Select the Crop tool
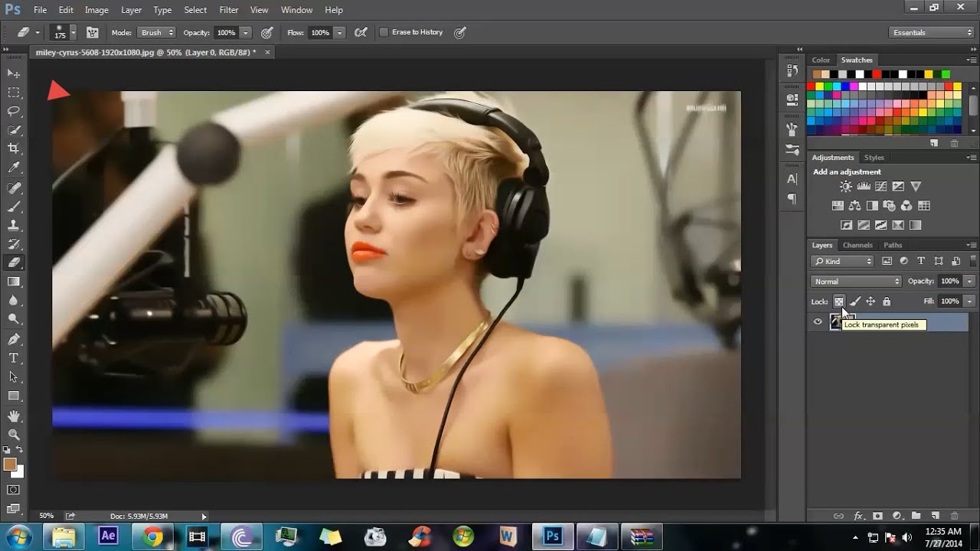The image size is (980, 551). point(14,148)
